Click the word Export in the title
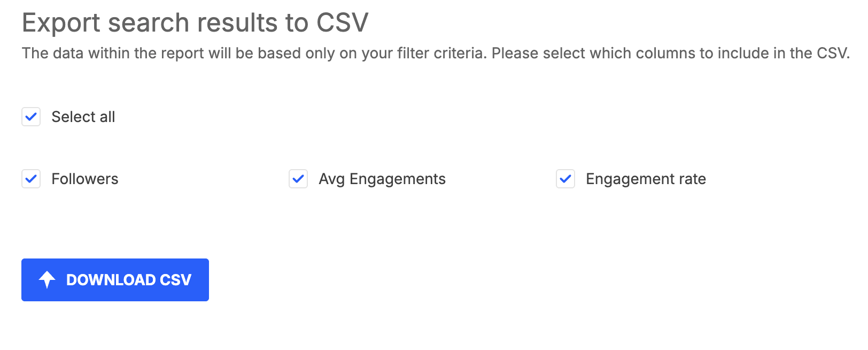This screenshot has height=350, width=868. pos(61,24)
